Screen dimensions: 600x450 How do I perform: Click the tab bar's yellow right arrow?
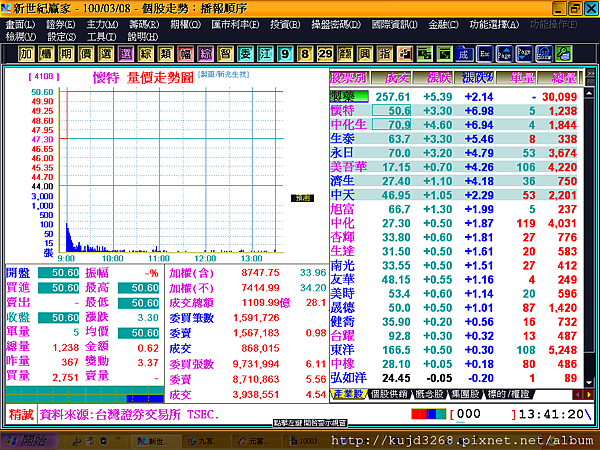(x=589, y=394)
